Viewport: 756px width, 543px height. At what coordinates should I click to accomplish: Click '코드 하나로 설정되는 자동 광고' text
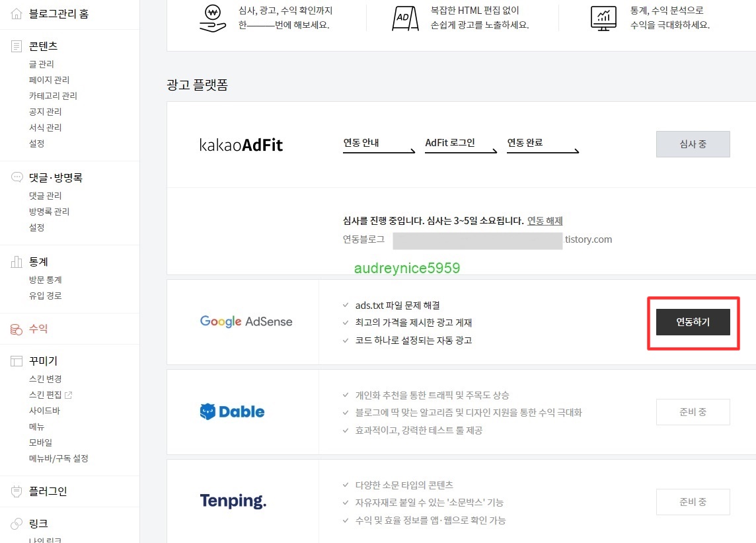pos(414,340)
